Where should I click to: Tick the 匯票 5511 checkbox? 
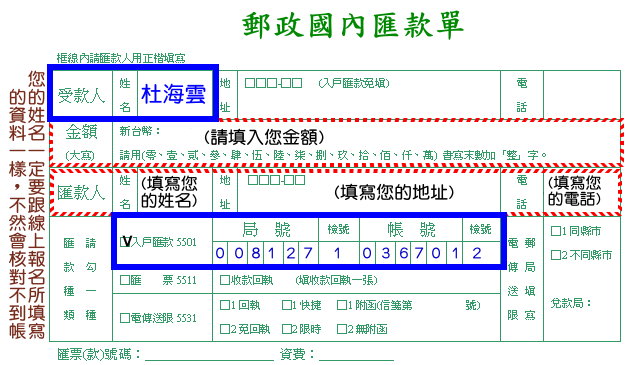(x=125, y=280)
